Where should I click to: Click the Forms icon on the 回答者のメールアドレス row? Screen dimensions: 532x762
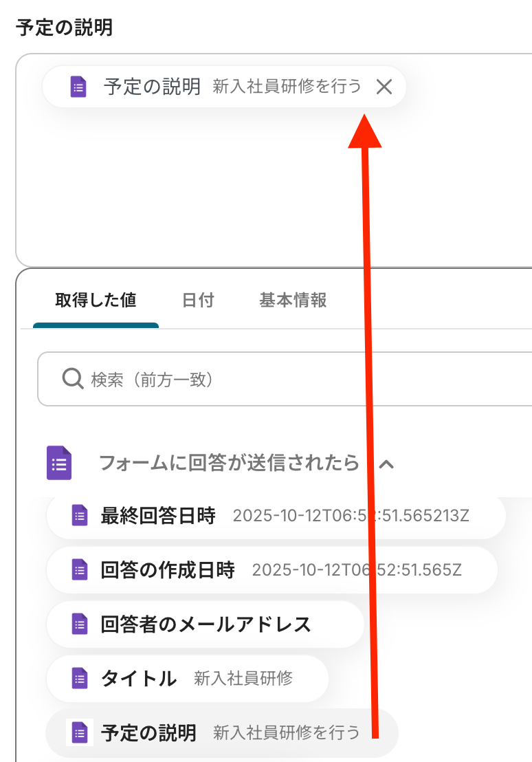tap(80, 624)
